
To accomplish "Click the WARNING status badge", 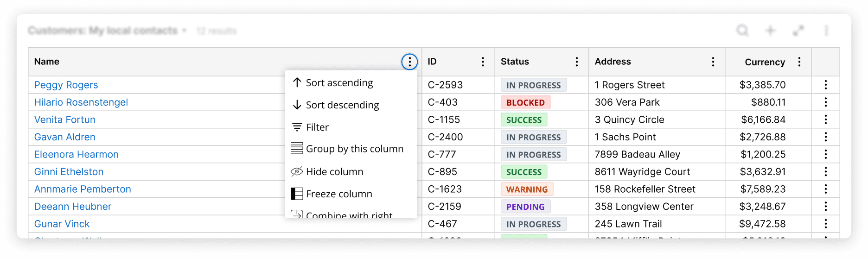I will (x=527, y=189).
